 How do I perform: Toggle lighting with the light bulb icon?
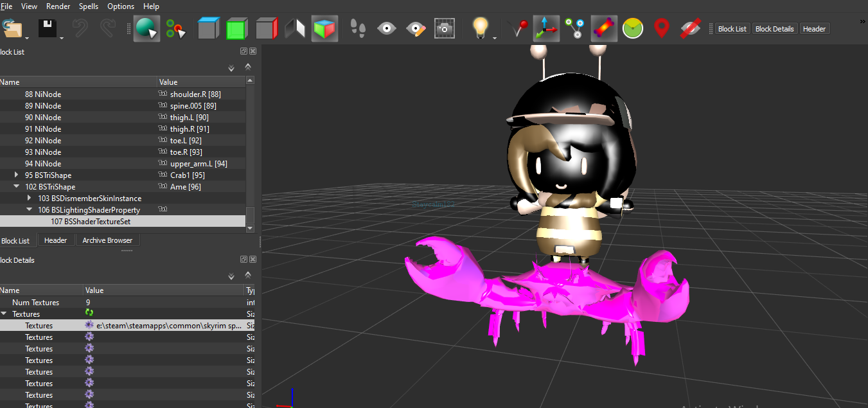[x=479, y=28]
